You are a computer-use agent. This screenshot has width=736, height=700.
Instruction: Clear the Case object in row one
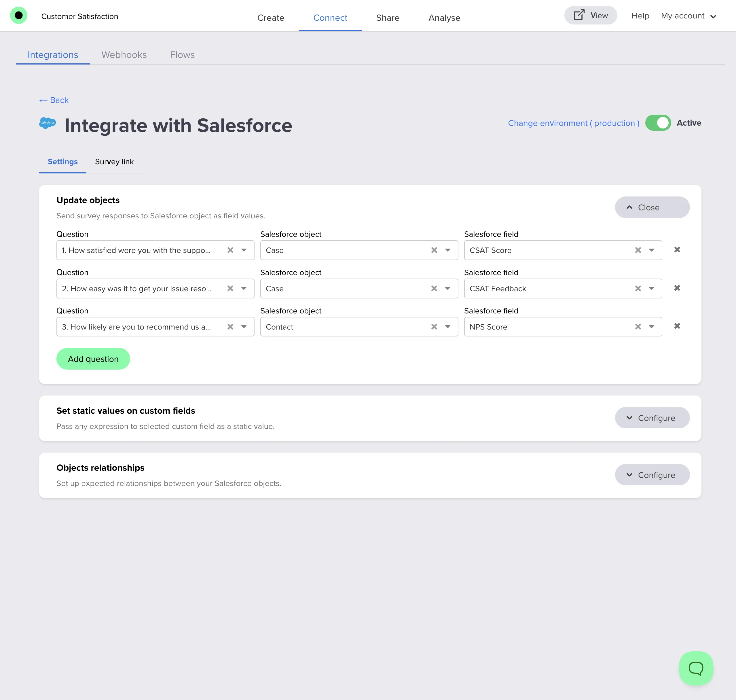(x=434, y=250)
